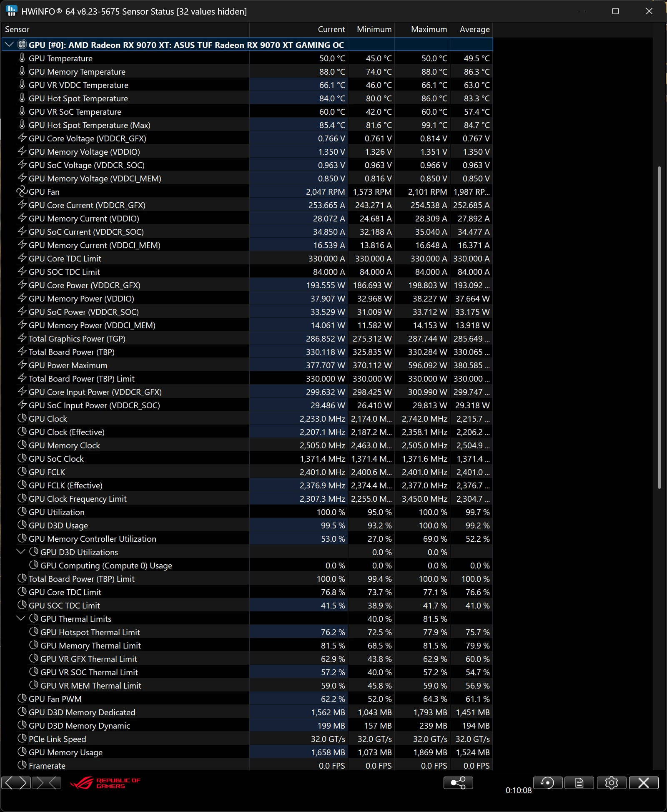The height and width of the screenshot is (812, 667).
Task: Select the GPU D3D Memory Dedicated row
Action: 246,712
